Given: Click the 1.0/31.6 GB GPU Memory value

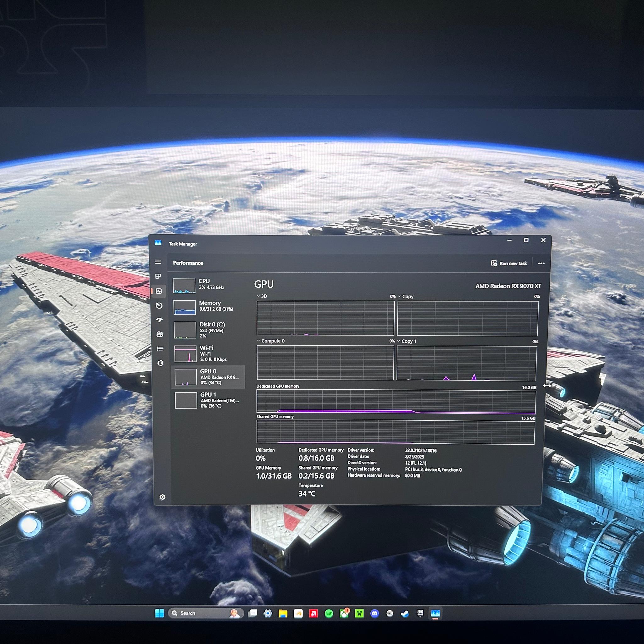Looking at the screenshot, I should coord(274,476).
